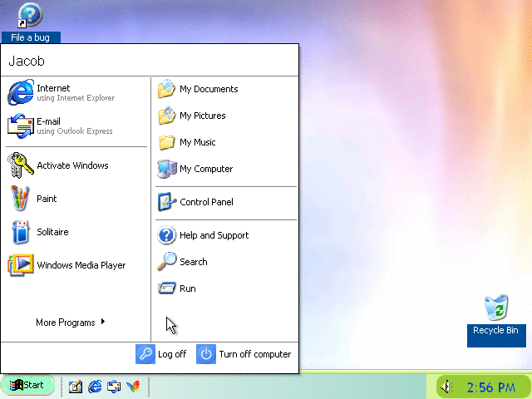Select the File a bug desktop shortcut

[x=31, y=22]
